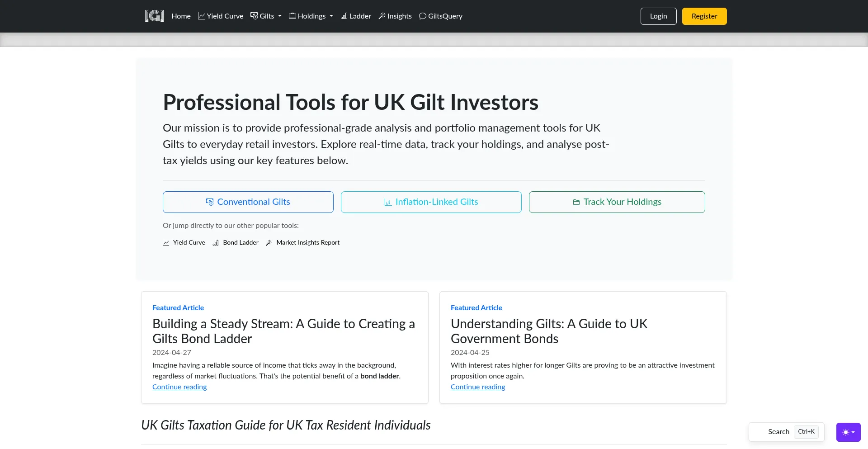868x449 pixels.
Task: Click the Search box with Ctrl+K
Action: [786, 432]
